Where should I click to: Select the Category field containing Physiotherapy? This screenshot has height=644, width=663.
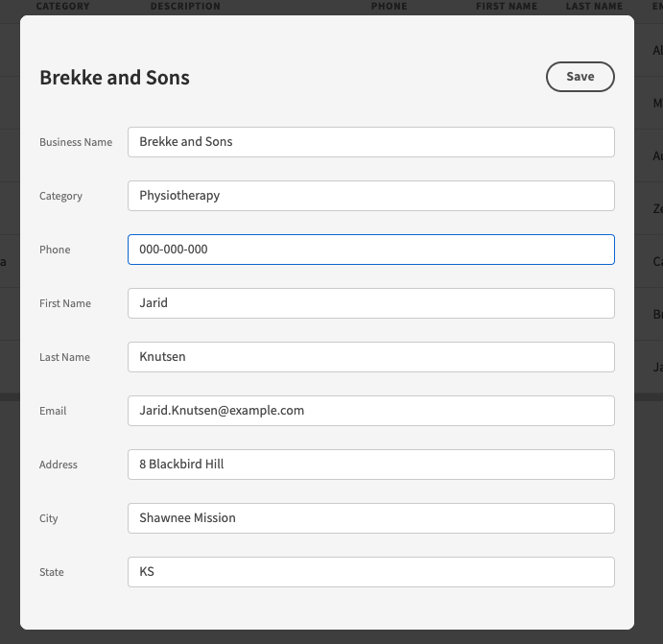[370, 196]
